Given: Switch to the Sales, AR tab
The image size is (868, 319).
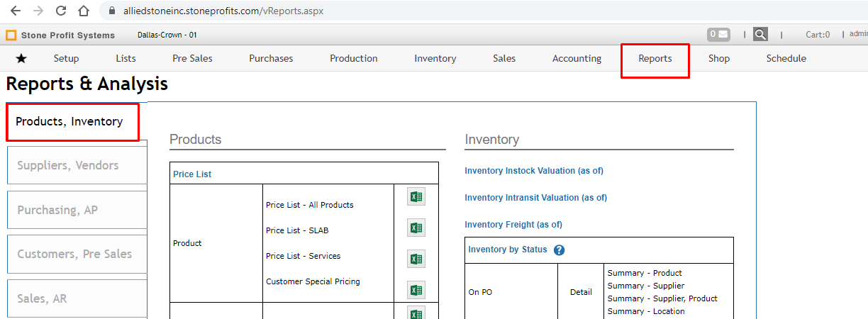Looking at the screenshot, I should 77,298.
